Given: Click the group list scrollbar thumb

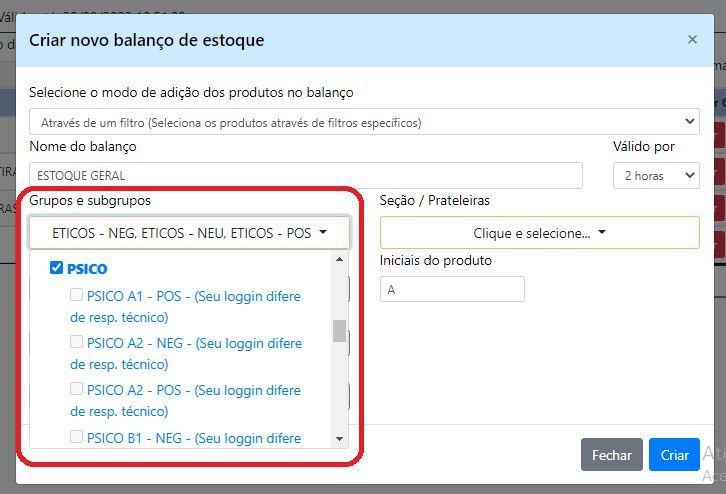Looking at the screenshot, I should point(339,330).
